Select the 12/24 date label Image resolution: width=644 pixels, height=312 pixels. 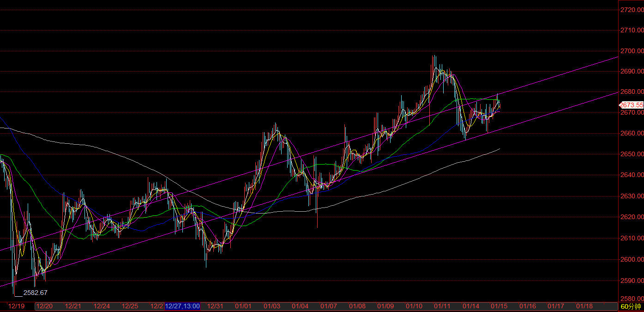point(102,306)
